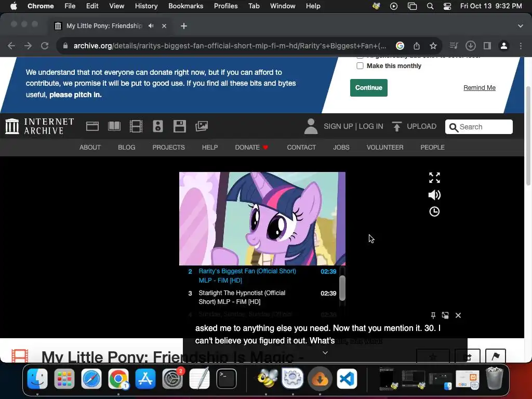Click the Internet Archive logo
Viewport: 532px width, 399px height.
tap(39, 126)
